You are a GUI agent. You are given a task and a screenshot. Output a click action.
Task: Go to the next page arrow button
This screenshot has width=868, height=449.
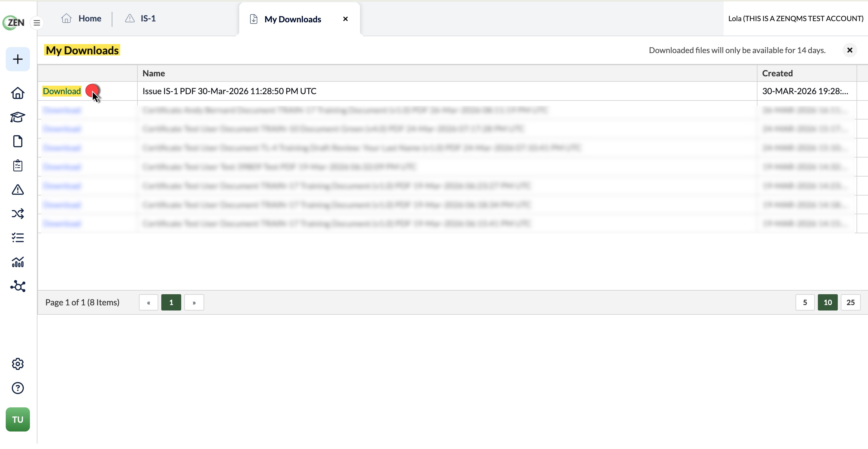click(194, 303)
